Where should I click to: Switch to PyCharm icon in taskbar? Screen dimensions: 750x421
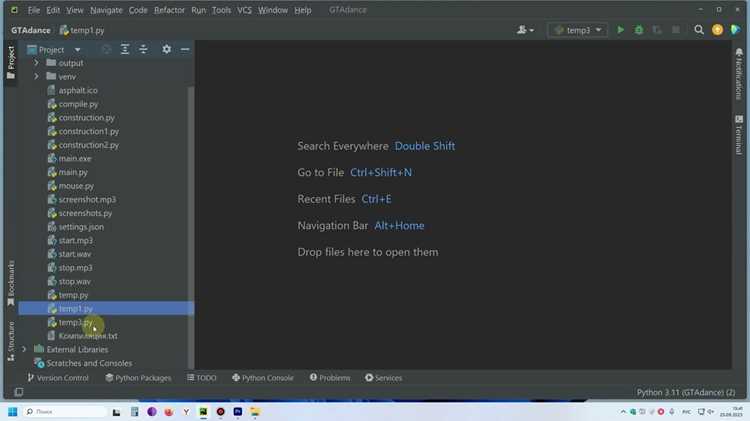tap(203, 411)
